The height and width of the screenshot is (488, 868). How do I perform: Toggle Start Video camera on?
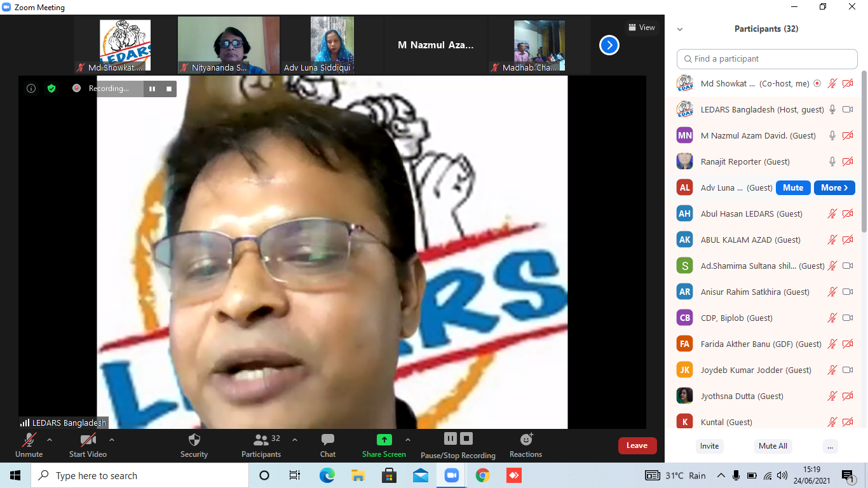pos(88,445)
